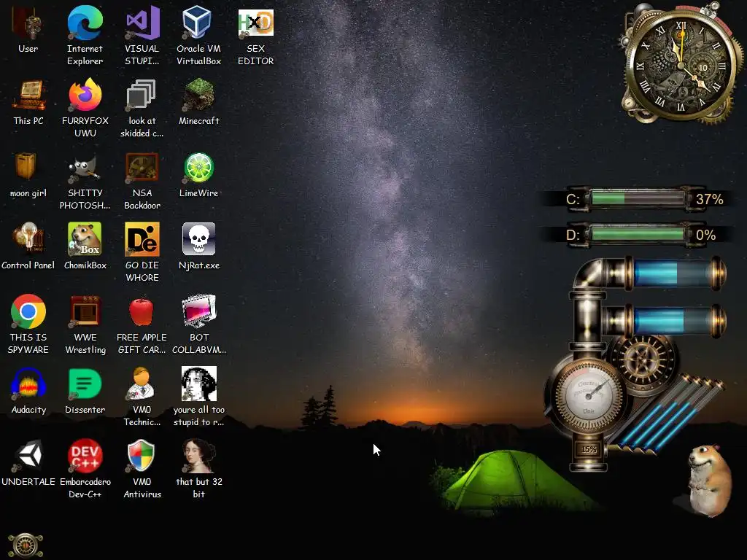Open GO DIE WHORE De icon
Screen dimensions: 747x560
(x=142, y=239)
